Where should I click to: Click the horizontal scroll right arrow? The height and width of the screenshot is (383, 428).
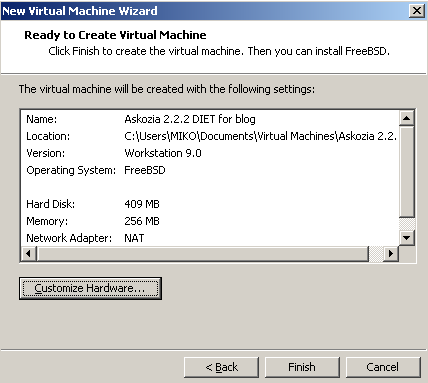(x=391, y=254)
